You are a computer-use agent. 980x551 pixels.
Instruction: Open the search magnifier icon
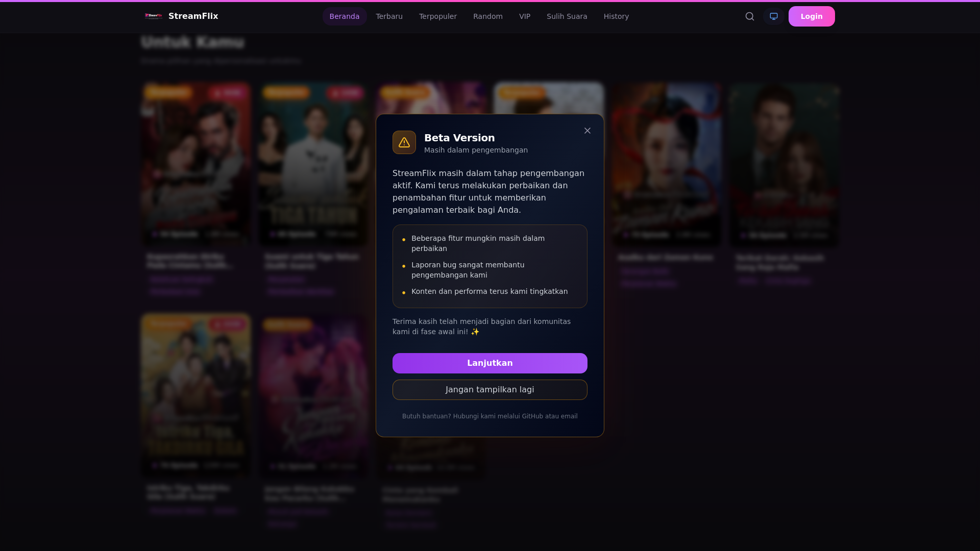[x=750, y=16]
